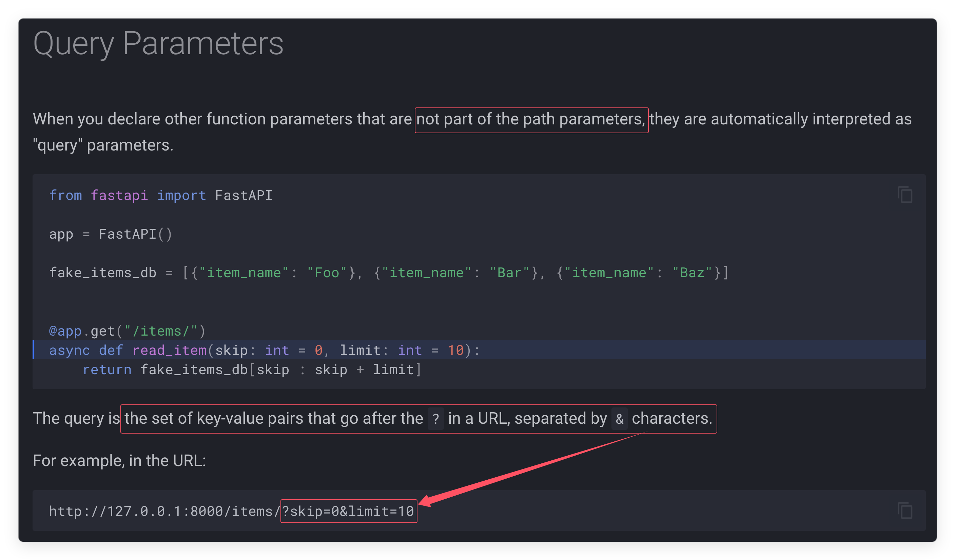This screenshot has width=955, height=560.
Task: Click the @app decorator text
Action: (x=65, y=331)
